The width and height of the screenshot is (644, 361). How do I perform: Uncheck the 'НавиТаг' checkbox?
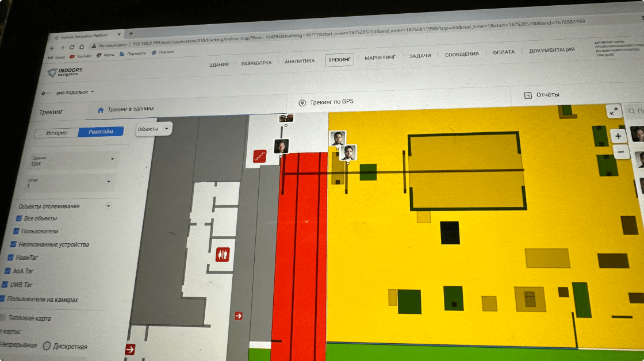(11, 258)
